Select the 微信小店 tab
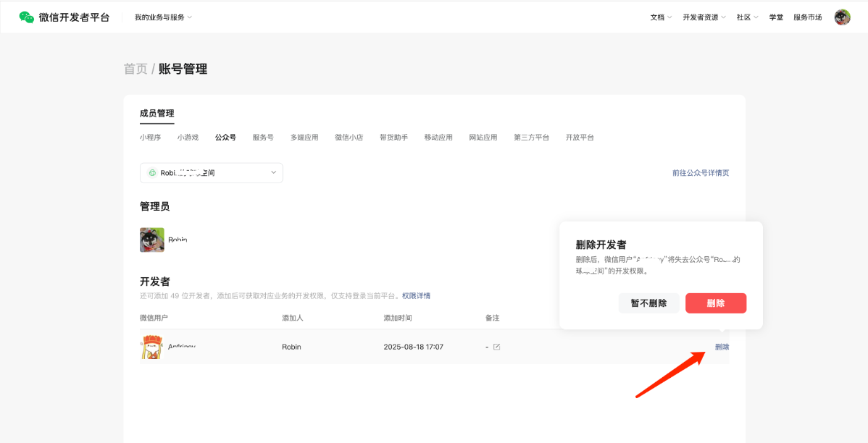Image resolution: width=868 pixels, height=443 pixels. (x=349, y=138)
